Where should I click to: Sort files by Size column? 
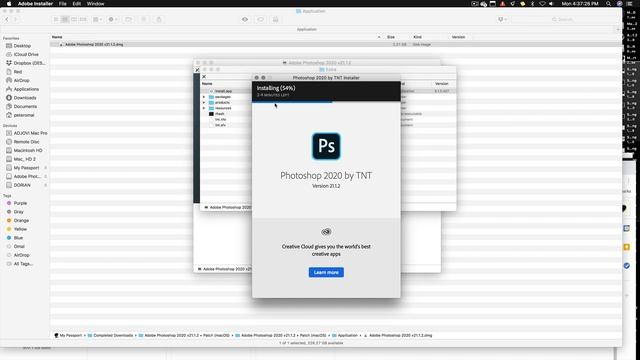391,37
